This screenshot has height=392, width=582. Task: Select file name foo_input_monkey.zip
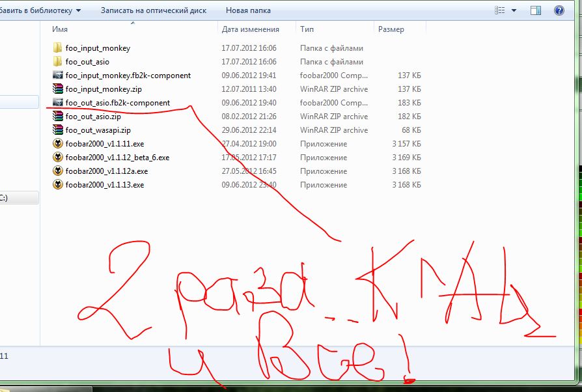104,89
